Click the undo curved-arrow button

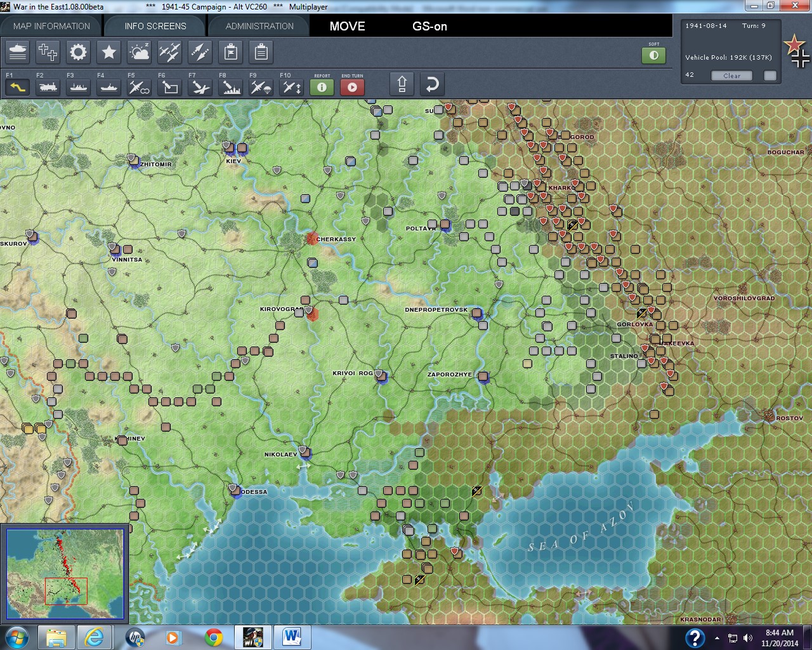point(432,84)
